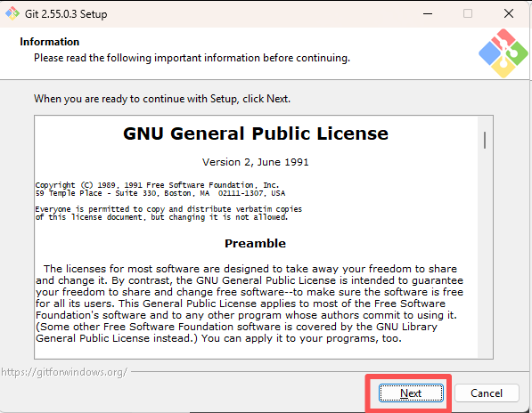This screenshot has width=532, height=413.
Task: Close the Git Setup window
Action: (509, 13)
